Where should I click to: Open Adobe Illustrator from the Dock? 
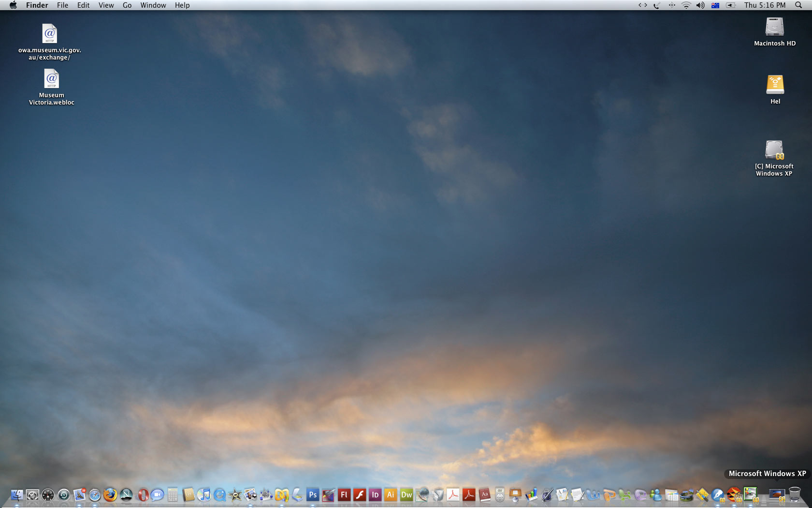pos(391,495)
